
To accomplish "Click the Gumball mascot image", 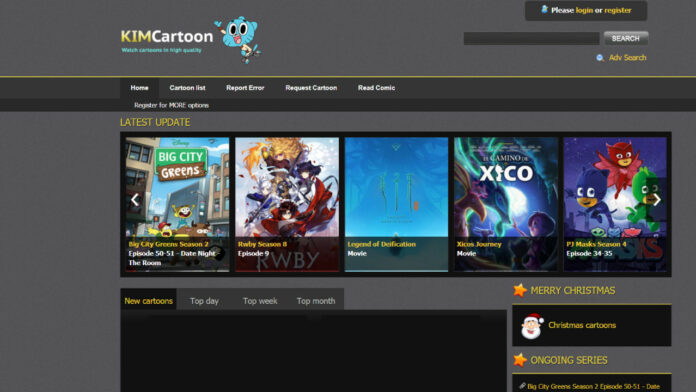I will click(x=239, y=39).
